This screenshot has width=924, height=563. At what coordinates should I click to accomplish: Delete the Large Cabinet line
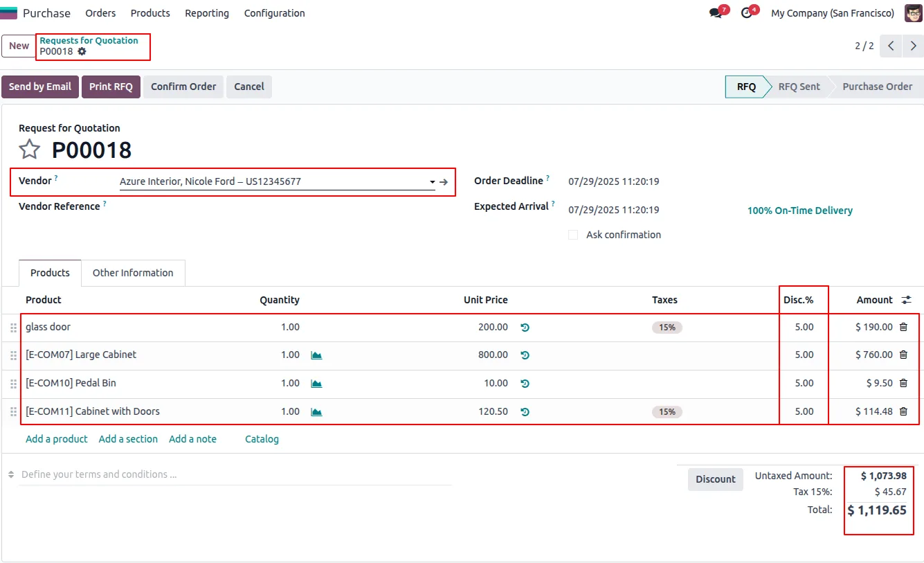(903, 355)
